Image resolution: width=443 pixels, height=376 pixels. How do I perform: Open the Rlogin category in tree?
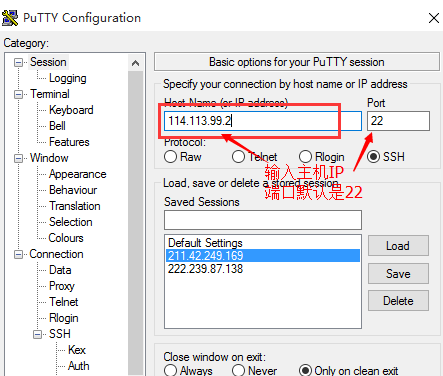64,318
